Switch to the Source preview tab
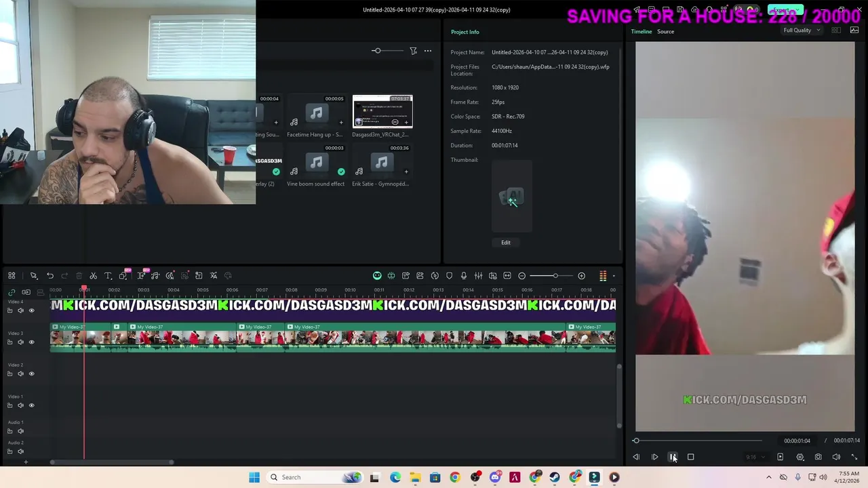The image size is (868, 488). [665, 31]
